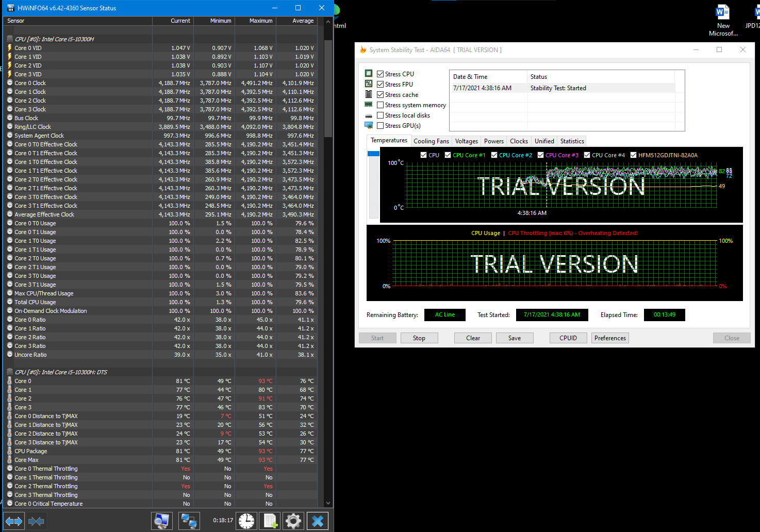The width and height of the screenshot is (760, 532).
Task: Click the expand-columns blue arrows icon in HWiNFO
Action: tap(14, 521)
